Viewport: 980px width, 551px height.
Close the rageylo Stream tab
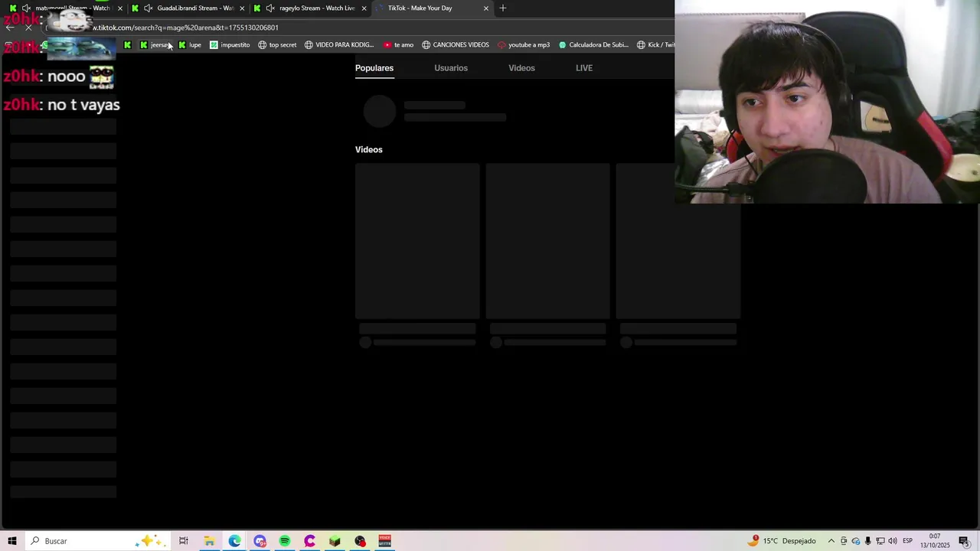pos(364,8)
